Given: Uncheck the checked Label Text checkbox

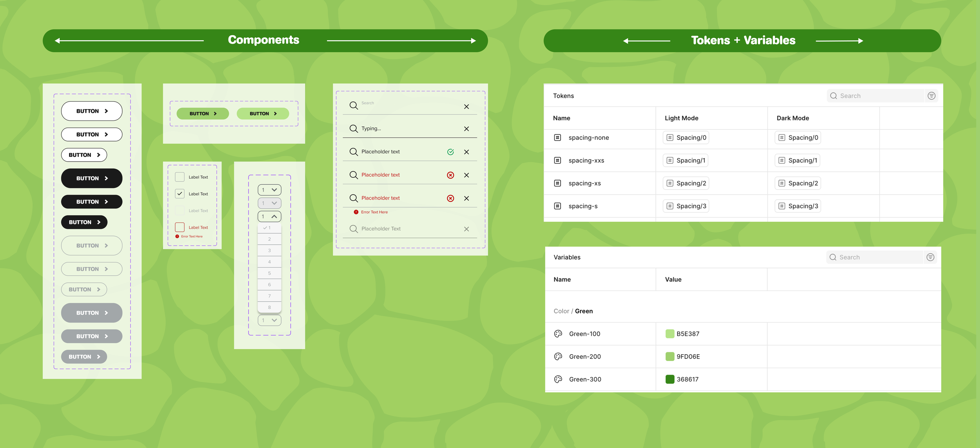Looking at the screenshot, I should (x=180, y=194).
